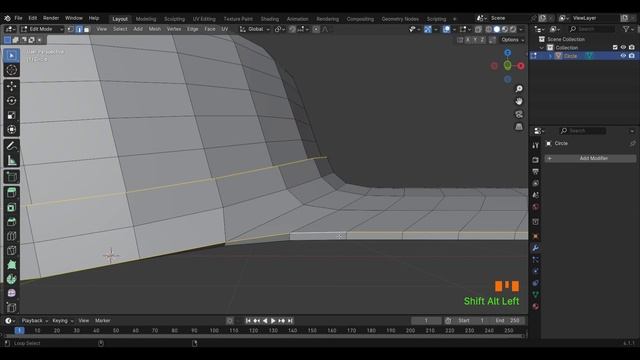Enable vertex select mode
640x360 pixels.
[x=71, y=29]
